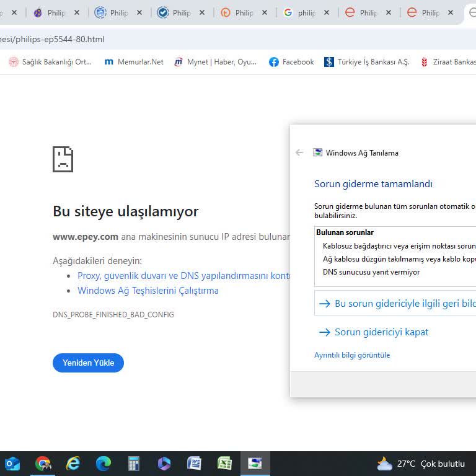
Task: Click the İş Bankası logo icon
Action: point(328,62)
